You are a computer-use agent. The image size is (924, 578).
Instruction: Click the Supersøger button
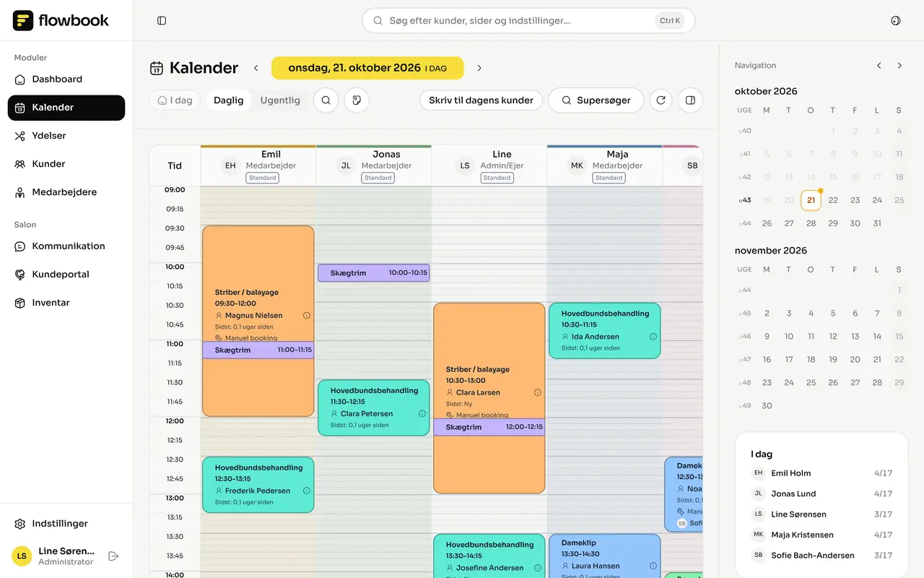(596, 100)
